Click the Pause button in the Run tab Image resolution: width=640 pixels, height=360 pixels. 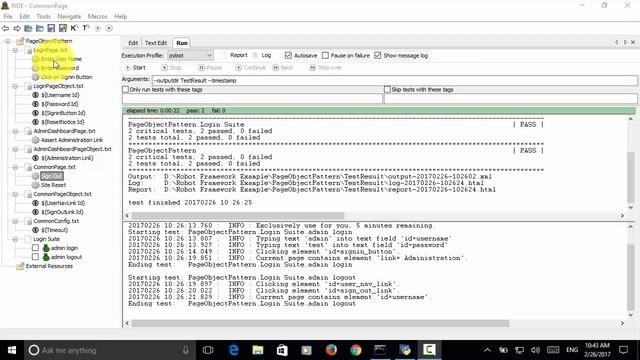coord(210,68)
